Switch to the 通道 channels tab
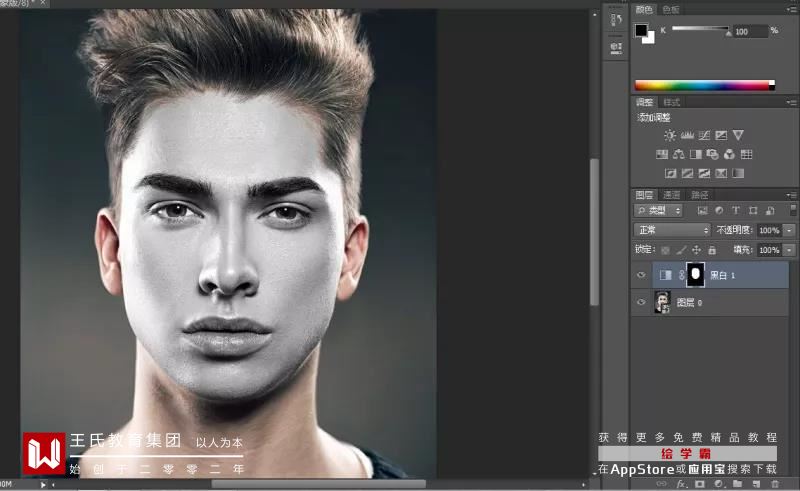Screen dimensions: 800x491 pos(671,195)
